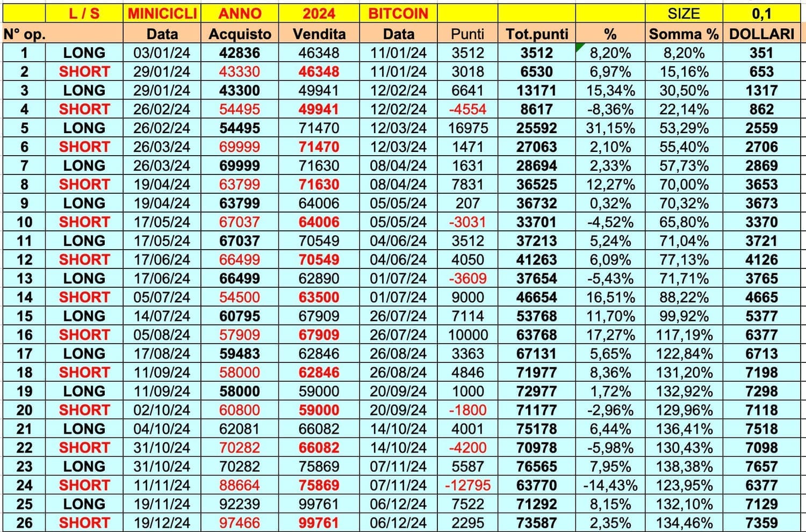Select the date cell 05/07/24
The image size is (806, 532).
[162, 297]
